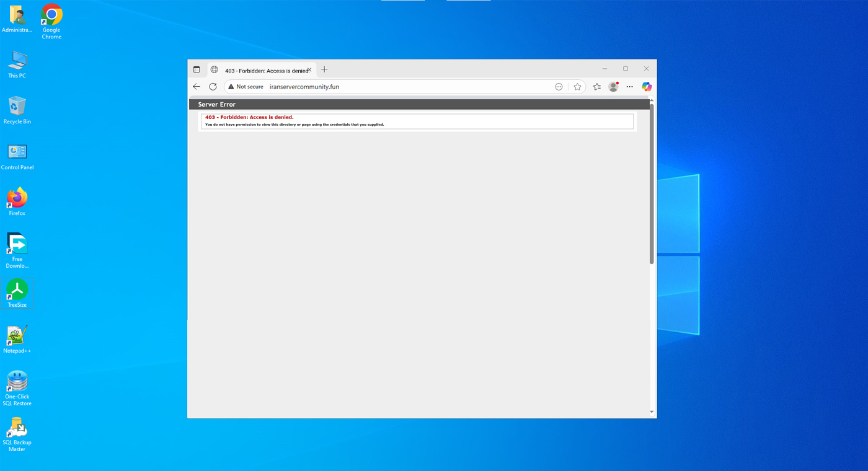Select the SQL Backup Master desktop icon
This screenshot has width=868, height=471.
pyautogui.click(x=17, y=434)
